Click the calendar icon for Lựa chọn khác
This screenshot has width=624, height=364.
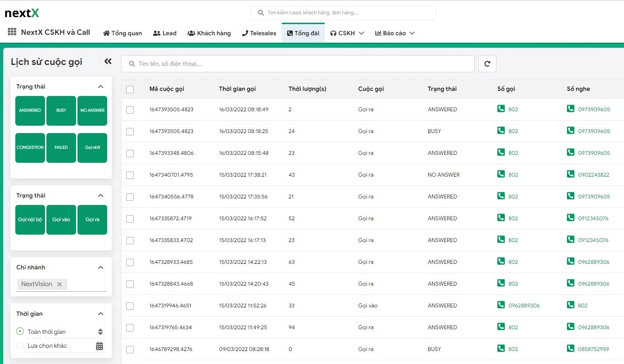point(99,346)
